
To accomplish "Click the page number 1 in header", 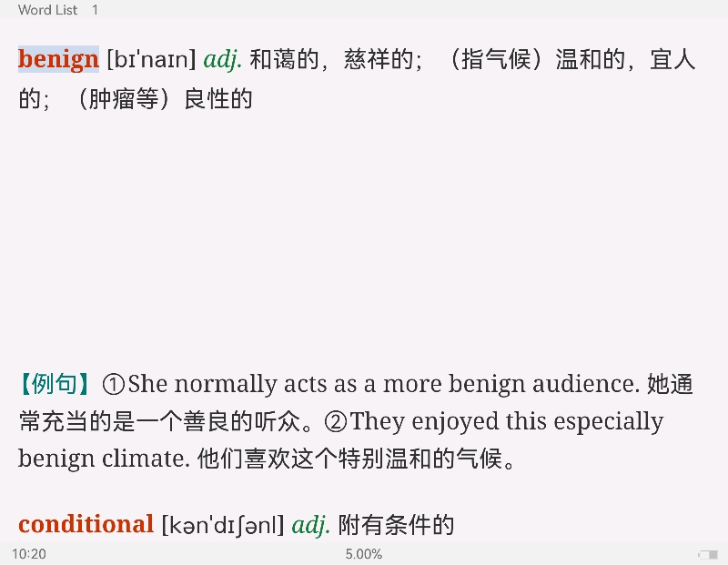I will point(95,10).
